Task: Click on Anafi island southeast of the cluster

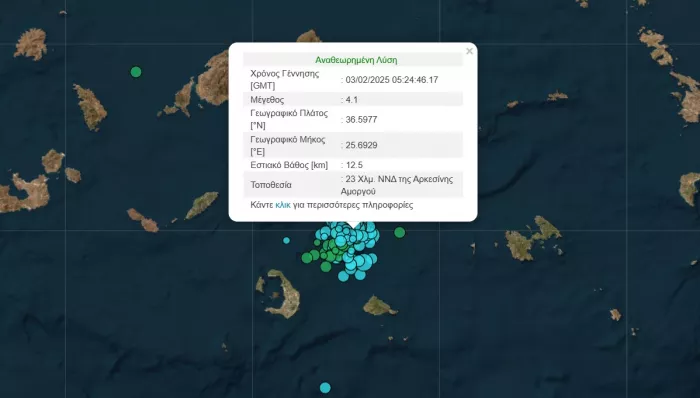Action: [379, 306]
